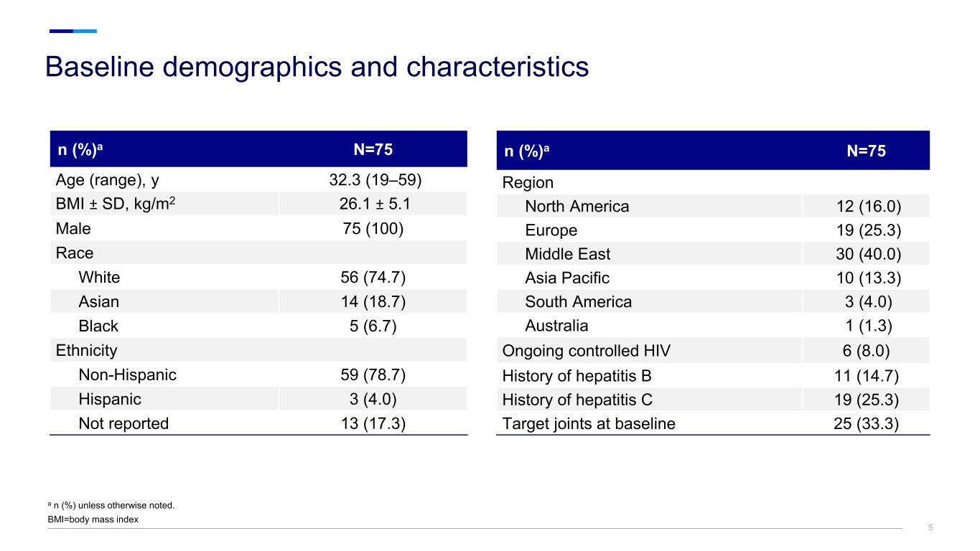Select the "Age (range), y" row label
This screenshot has height=551, width=980.
tap(108, 179)
